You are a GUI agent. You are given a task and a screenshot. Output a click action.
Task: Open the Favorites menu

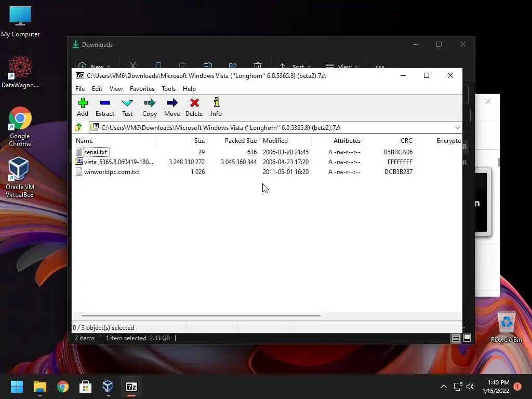(x=142, y=88)
